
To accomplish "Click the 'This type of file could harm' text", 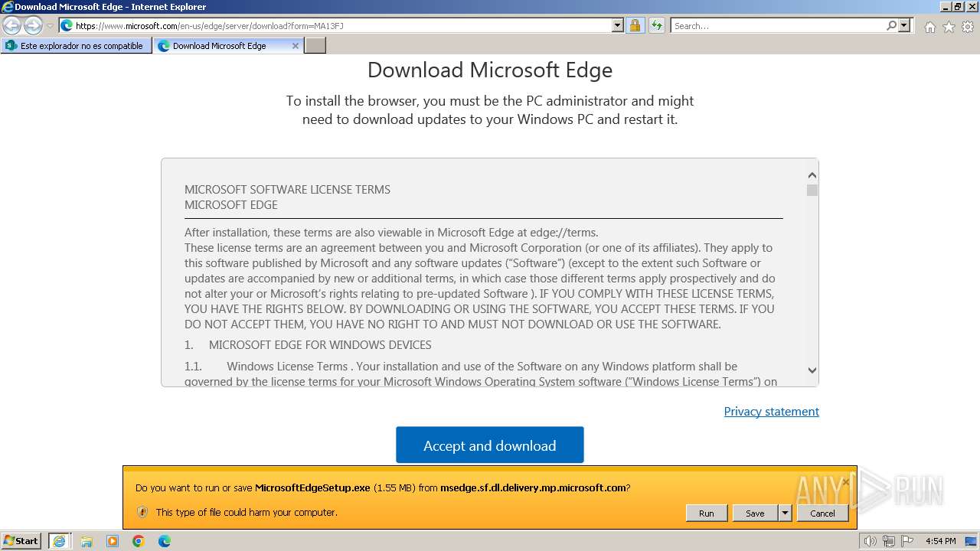I will click(247, 512).
